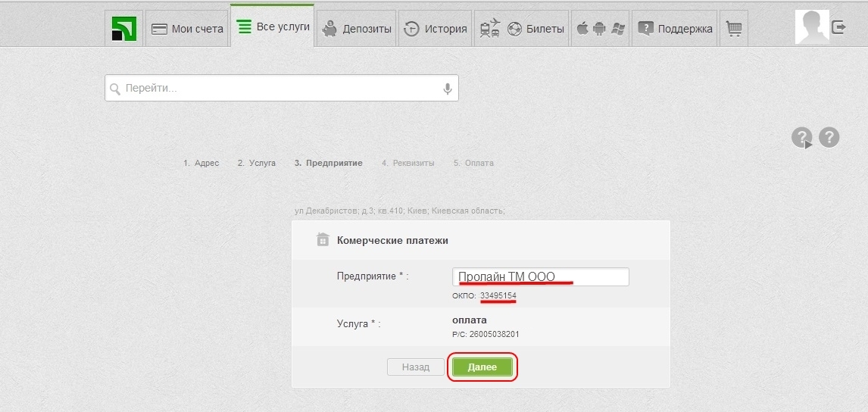
Task: Click the Назад button
Action: [416, 367]
